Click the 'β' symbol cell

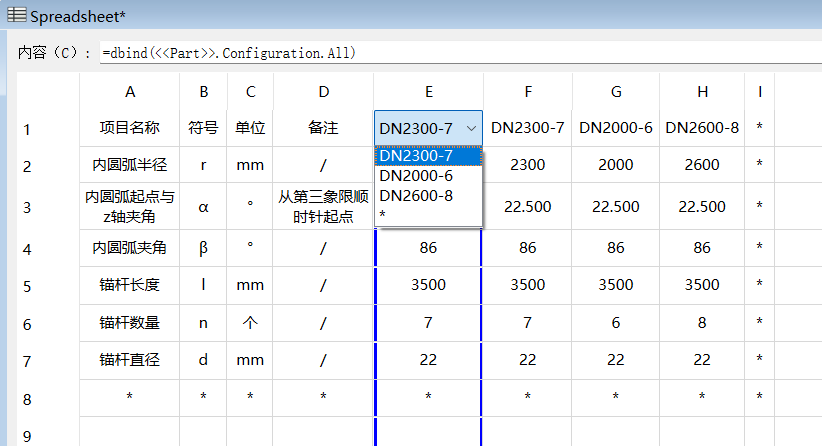pos(203,248)
